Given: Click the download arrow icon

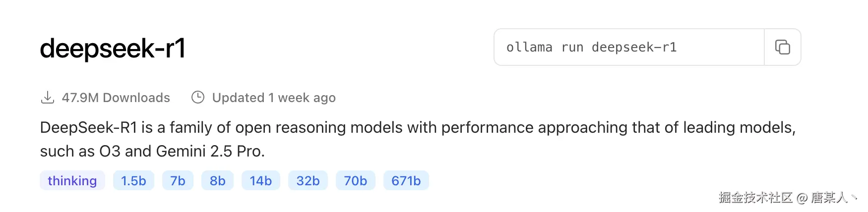Looking at the screenshot, I should tap(47, 97).
